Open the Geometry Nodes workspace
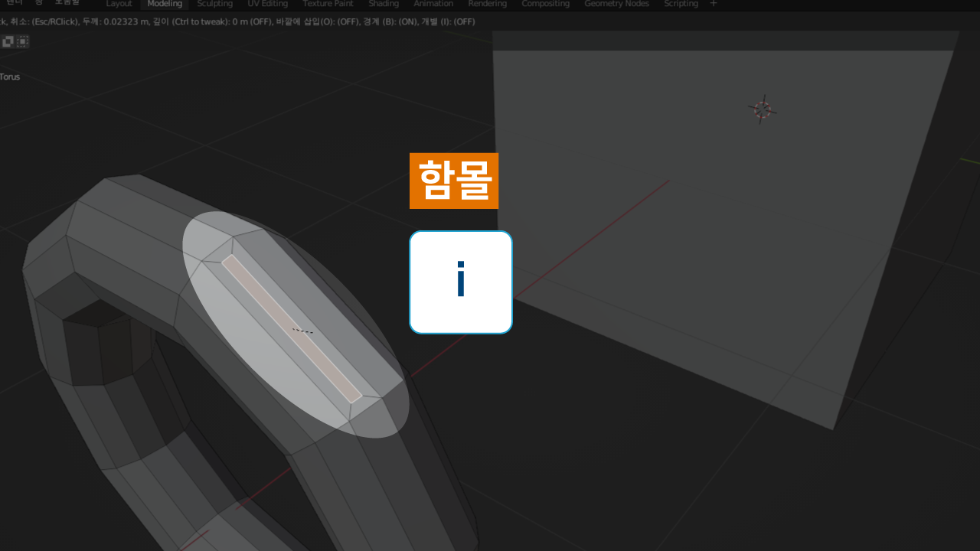The width and height of the screenshot is (980, 551). (616, 4)
